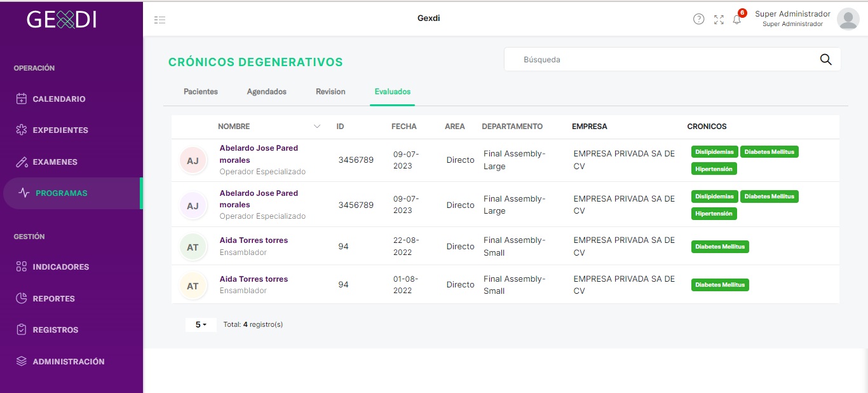Sort by the CRONICOS column header
Screen dimensions: 868x393
(707, 127)
